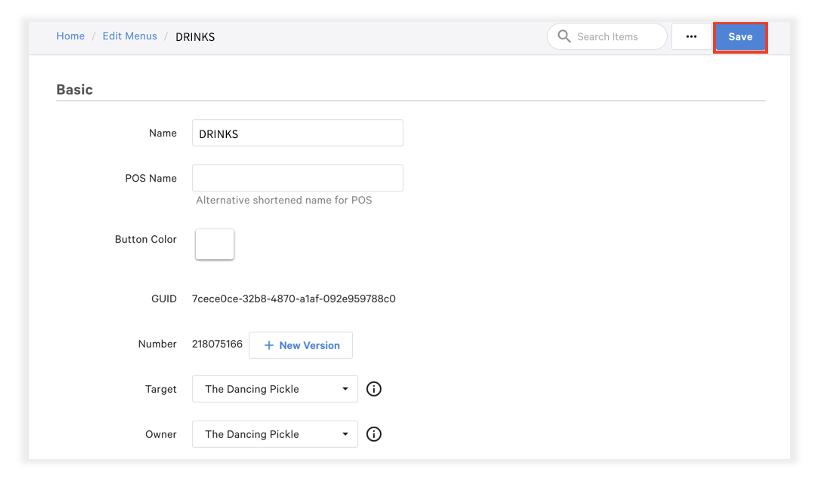Click the plus icon on New Version
Screen dimensions: 816x484
[269, 345]
